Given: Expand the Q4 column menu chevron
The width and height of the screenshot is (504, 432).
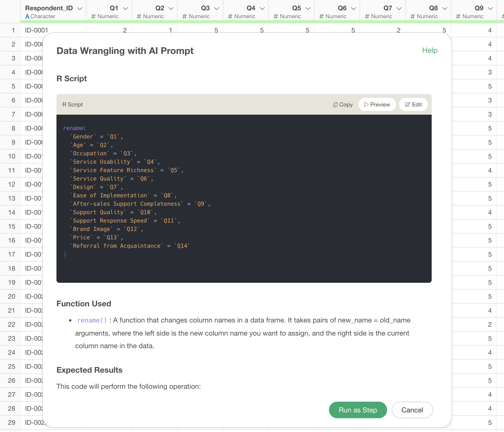Looking at the screenshot, I should pos(262,8).
